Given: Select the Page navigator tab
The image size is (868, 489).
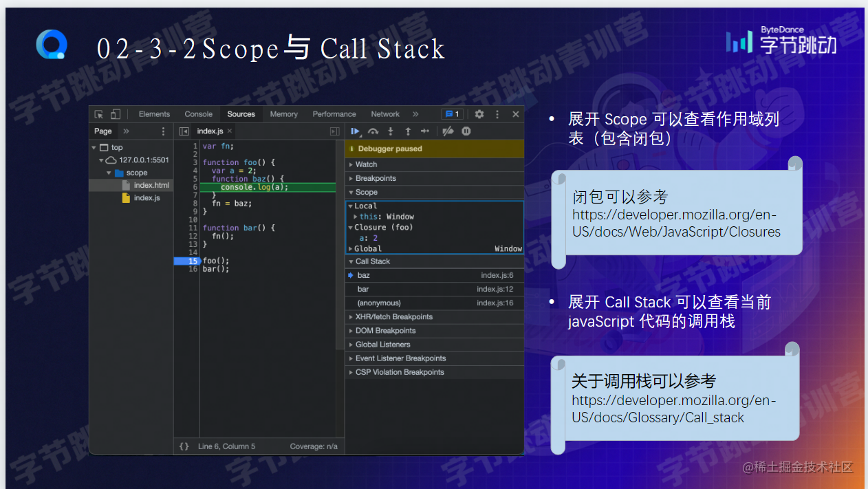Looking at the screenshot, I should [103, 131].
